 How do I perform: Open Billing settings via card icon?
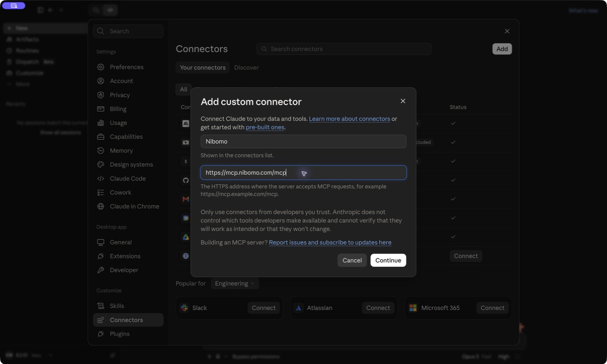click(x=100, y=109)
